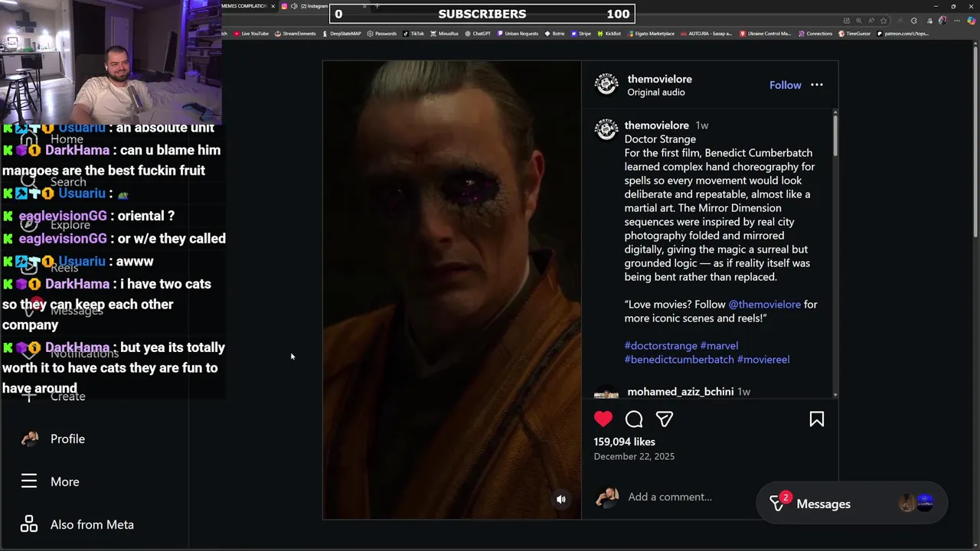Click themovielore avatar beside the caption

tap(606, 129)
